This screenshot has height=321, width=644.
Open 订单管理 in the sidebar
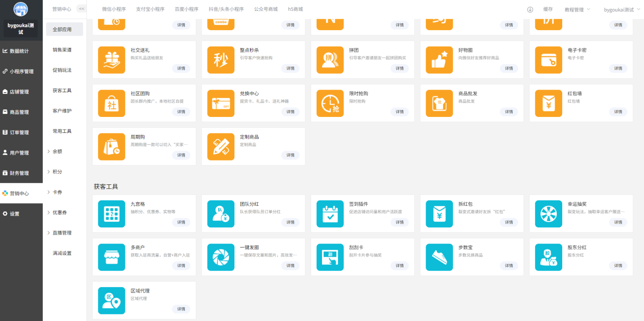coord(21,132)
